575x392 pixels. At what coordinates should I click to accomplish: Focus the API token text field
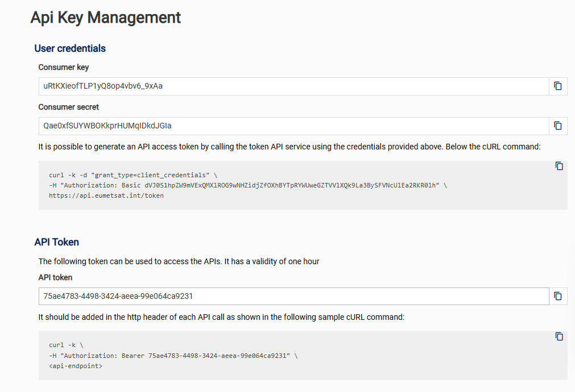click(293, 296)
